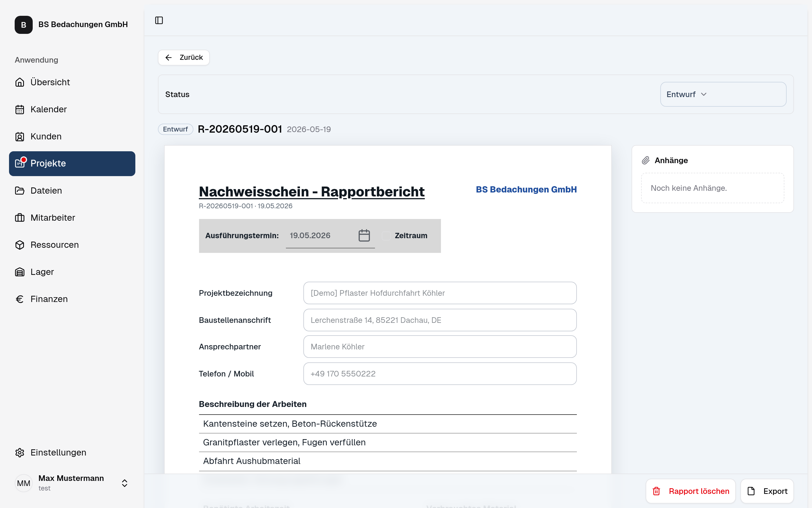Click the Abfahrt Aushubmaterial description row
The width and height of the screenshot is (812, 508).
coord(388,461)
